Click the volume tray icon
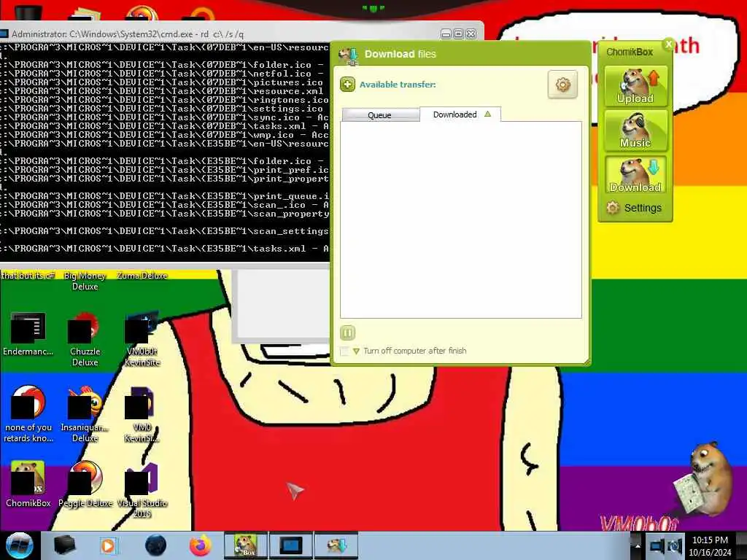 pos(674,545)
